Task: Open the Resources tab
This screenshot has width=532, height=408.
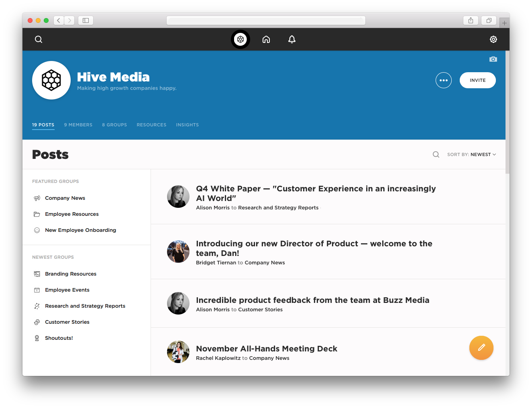Action: point(151,125)
